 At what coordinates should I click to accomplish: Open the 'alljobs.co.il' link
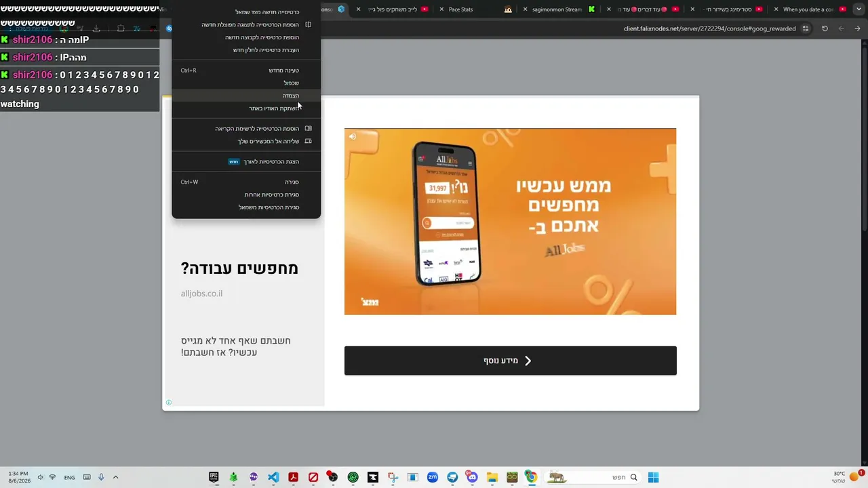pos(201,293)
